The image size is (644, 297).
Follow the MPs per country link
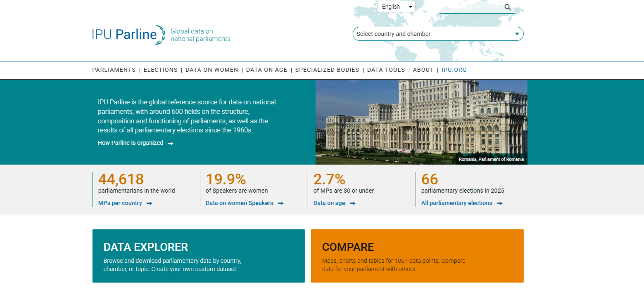[120, 203]
